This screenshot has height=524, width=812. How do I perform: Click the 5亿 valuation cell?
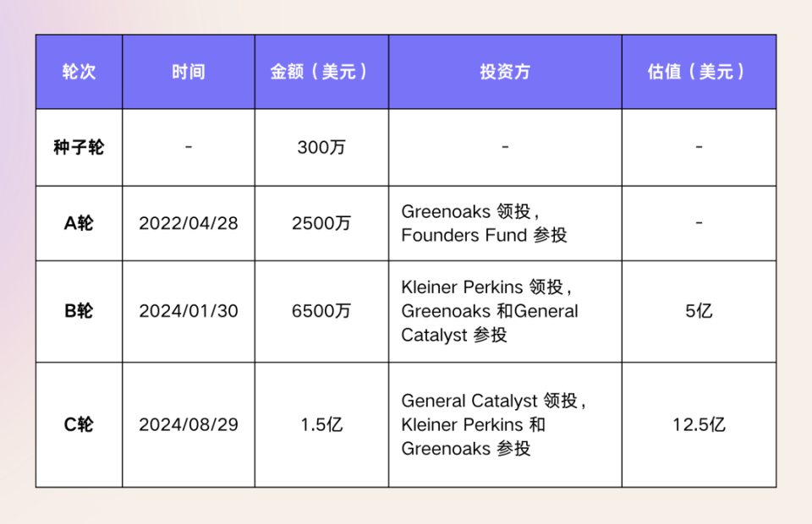coord(699,311)
